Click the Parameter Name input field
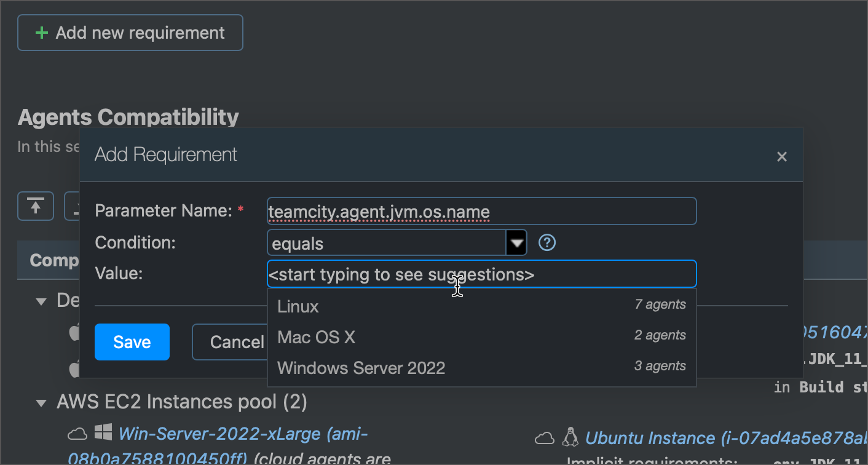The height and width of the screenshot is (465, 868). tap(479, 210)
